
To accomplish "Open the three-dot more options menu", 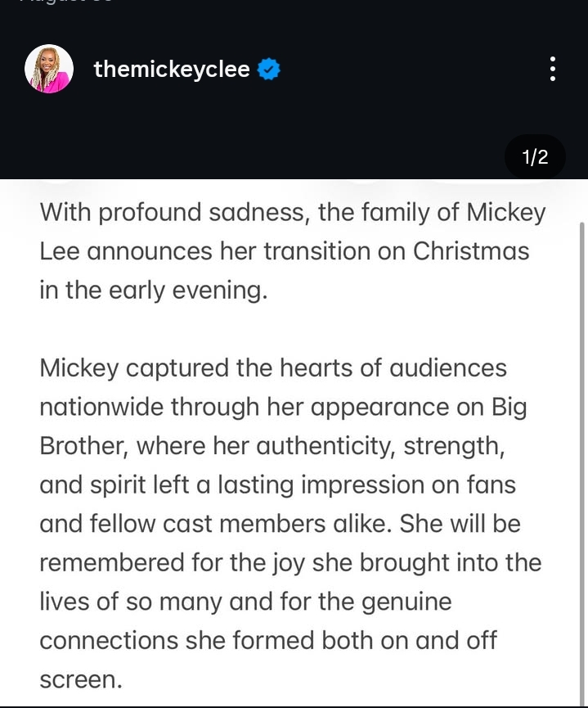I will pyautogui.click(x=553, y=69).
